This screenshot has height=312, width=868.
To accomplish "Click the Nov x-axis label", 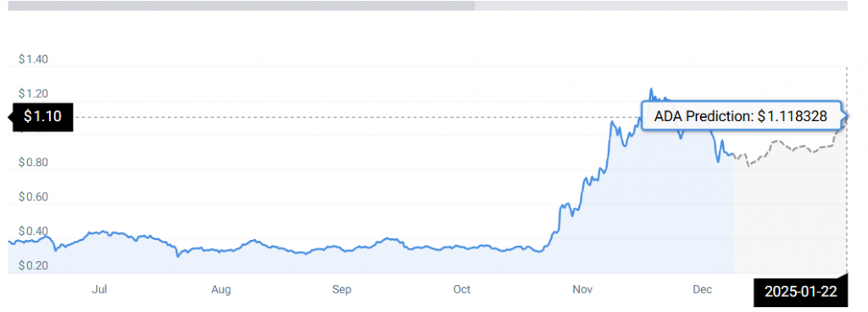I will (583, 289).
